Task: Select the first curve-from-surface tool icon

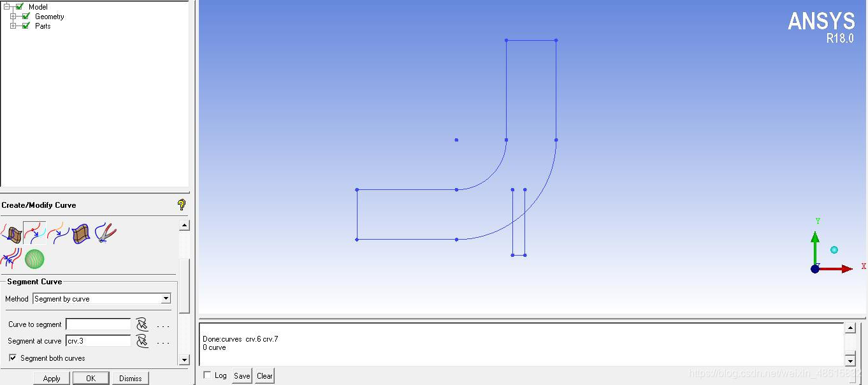Action: [11, 233]
